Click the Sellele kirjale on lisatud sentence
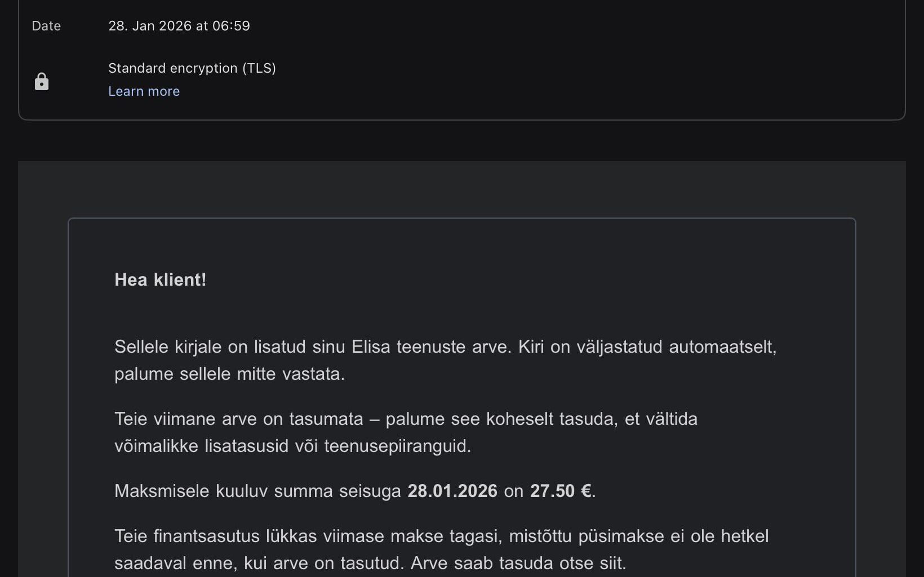The width and height of the screenshot is (924, 577). click(x=225, y=347)
